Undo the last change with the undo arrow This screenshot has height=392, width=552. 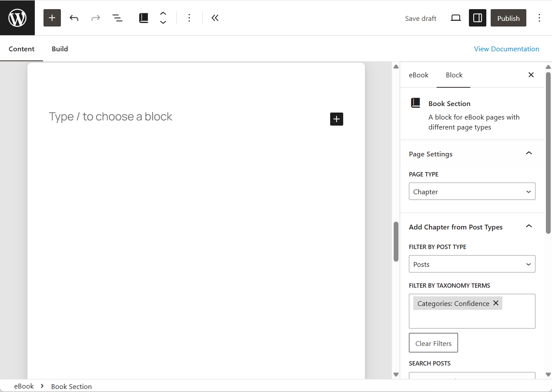74,18
